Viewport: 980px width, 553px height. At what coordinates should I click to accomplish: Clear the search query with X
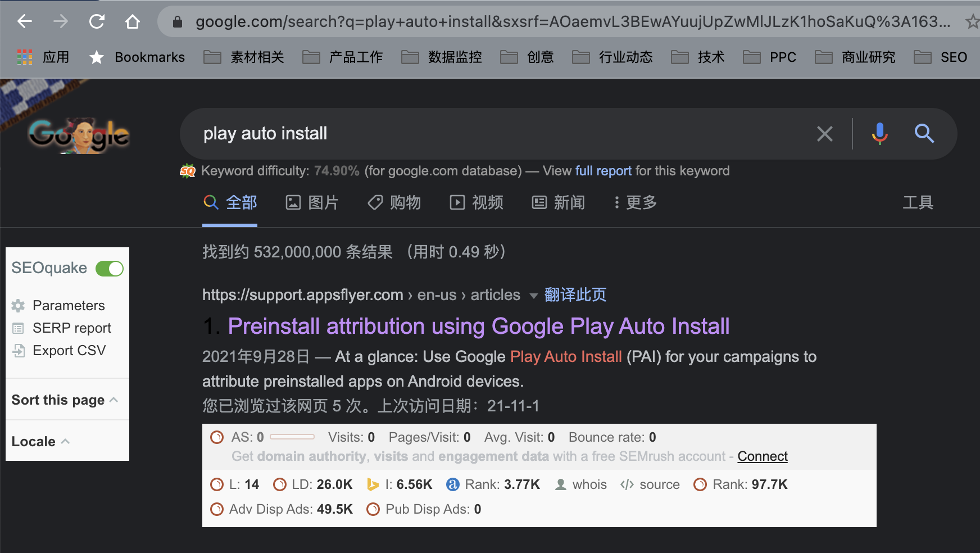[x=825, y=134]
